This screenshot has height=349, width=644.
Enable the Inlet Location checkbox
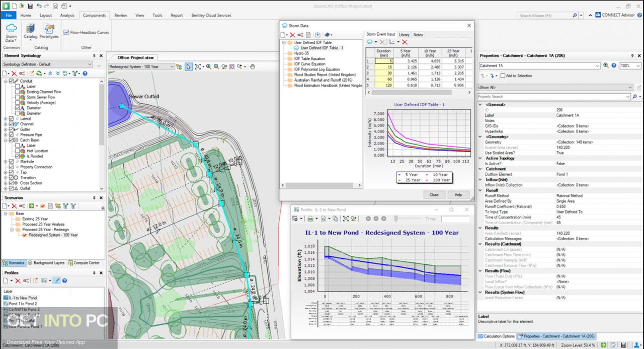18,151
